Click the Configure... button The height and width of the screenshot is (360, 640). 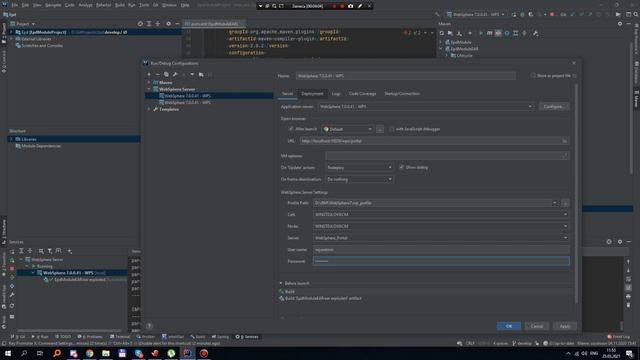click(554, 107)
